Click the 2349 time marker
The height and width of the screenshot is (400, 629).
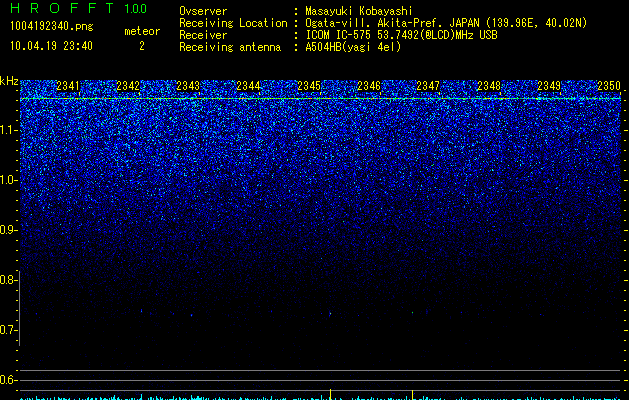549,86
